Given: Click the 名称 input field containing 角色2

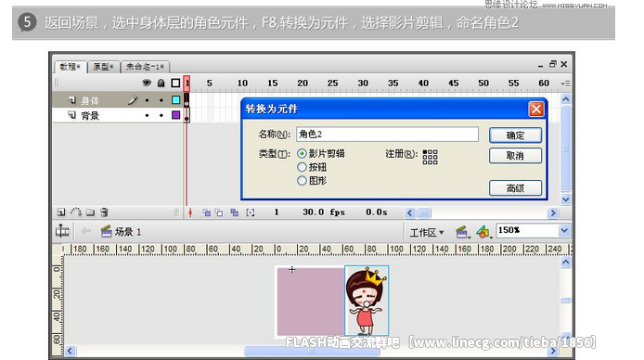Looking at the screenshot, I should click(387, 135).
